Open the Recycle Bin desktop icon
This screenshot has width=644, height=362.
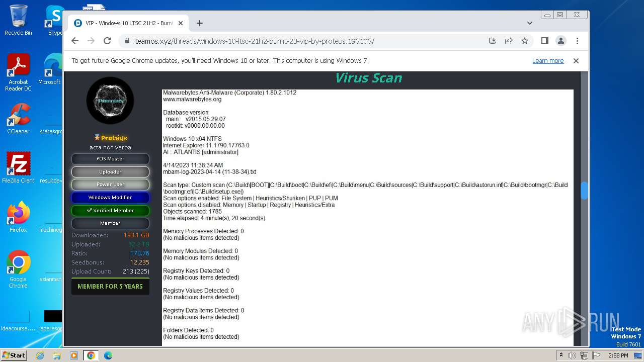pyautogui.click(x=18, y=20)
